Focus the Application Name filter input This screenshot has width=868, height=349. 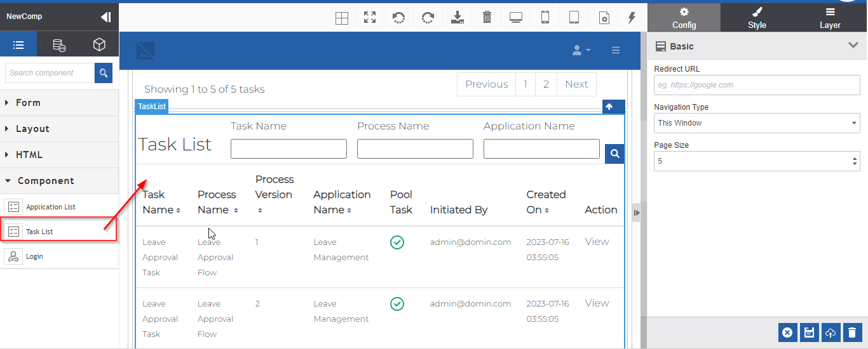click(541, 148)
